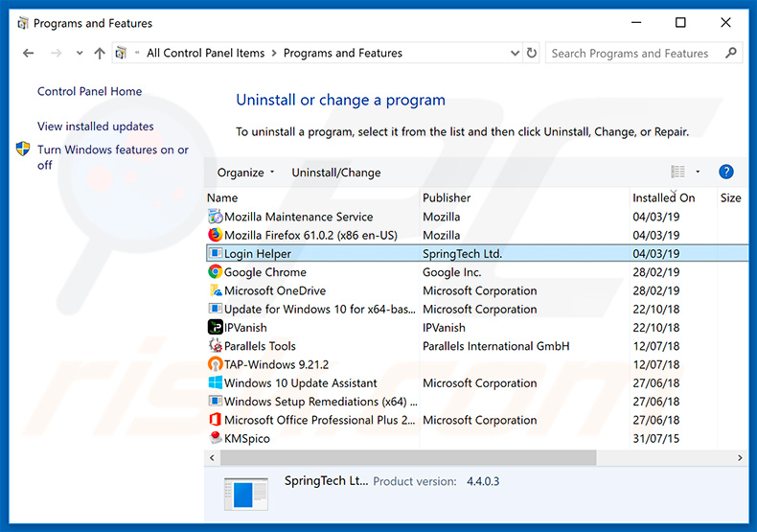Click All Control Panel Items breadcrumb

point(206,53)
